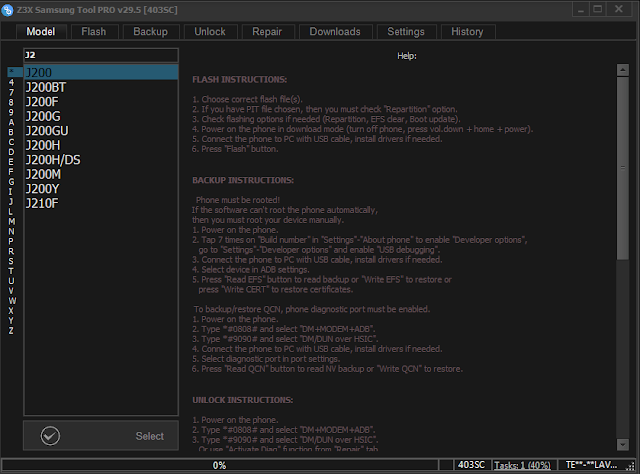
Task: Open the Tasks: 1 (40%) link
Action: [x=522, y=465]
